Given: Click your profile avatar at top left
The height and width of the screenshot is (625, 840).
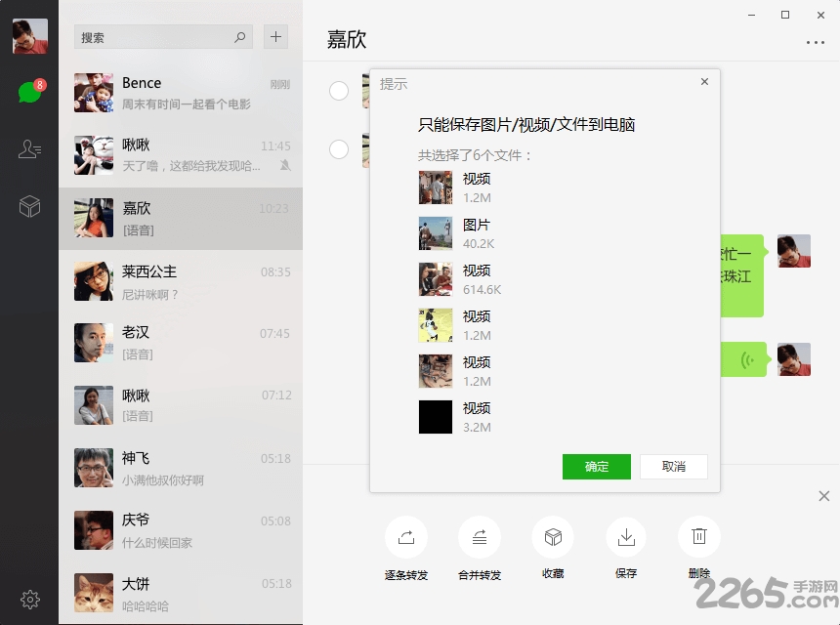Looking at the screenshot, I should [x=28, y=35].
